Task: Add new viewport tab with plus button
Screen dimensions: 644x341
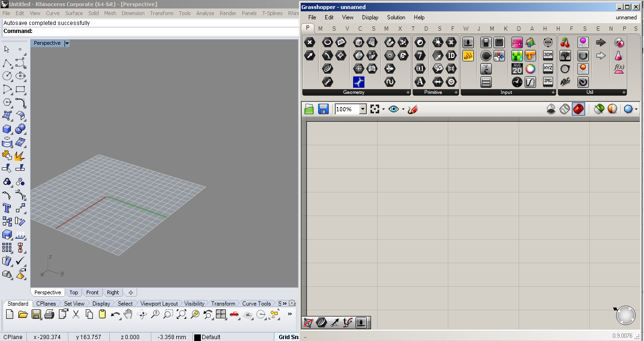Action: [131, 292]
